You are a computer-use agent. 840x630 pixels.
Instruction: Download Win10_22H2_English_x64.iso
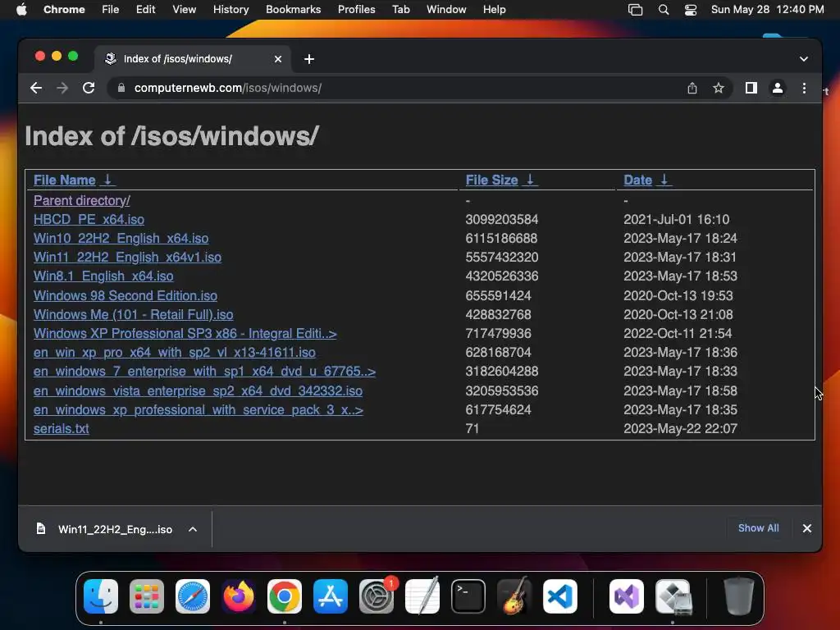click(x=121, y=238)
